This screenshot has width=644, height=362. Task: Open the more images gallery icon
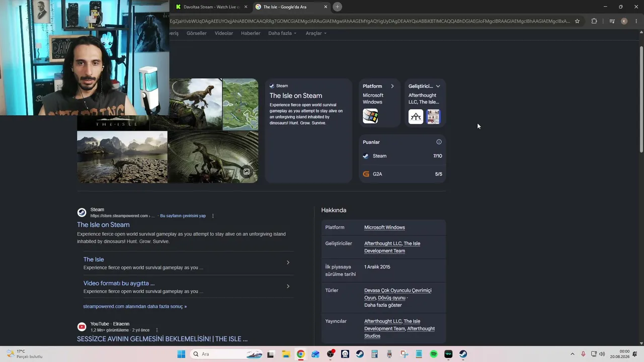coord(247,171)
